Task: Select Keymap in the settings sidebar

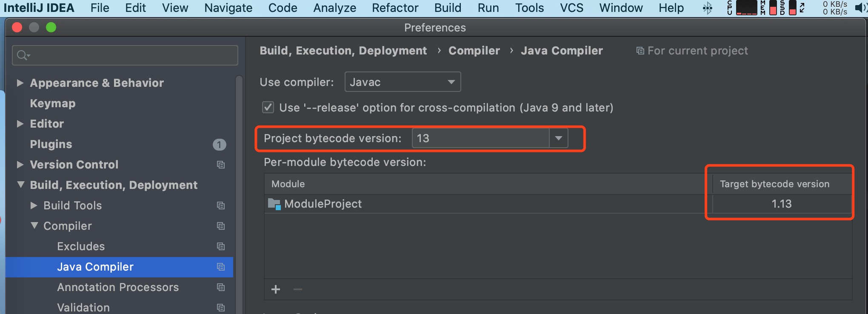Action: click(x=53, y=103)
